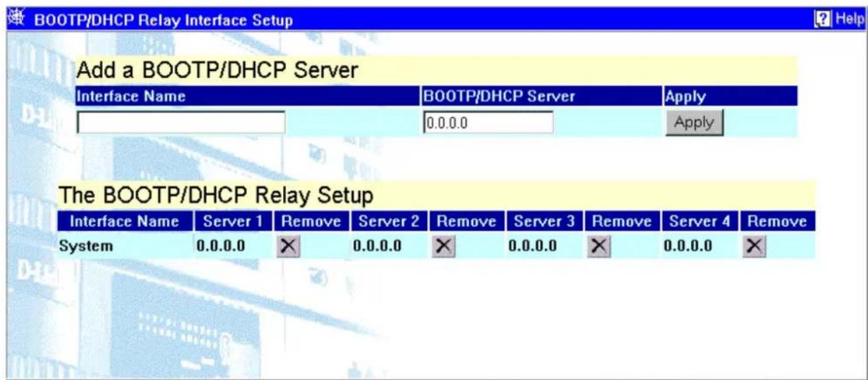Click the Apply button
Viewport: 868px width, 380px height.
[x=694, y=122]
